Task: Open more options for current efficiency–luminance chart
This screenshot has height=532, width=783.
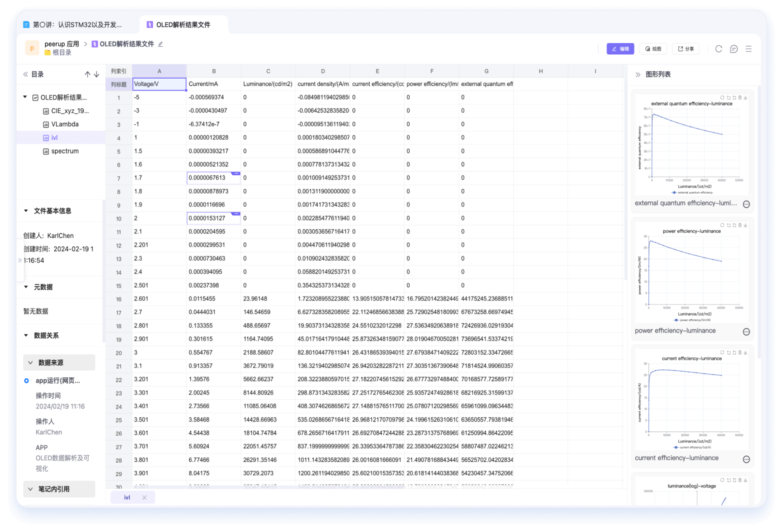Action: point(746,459)
